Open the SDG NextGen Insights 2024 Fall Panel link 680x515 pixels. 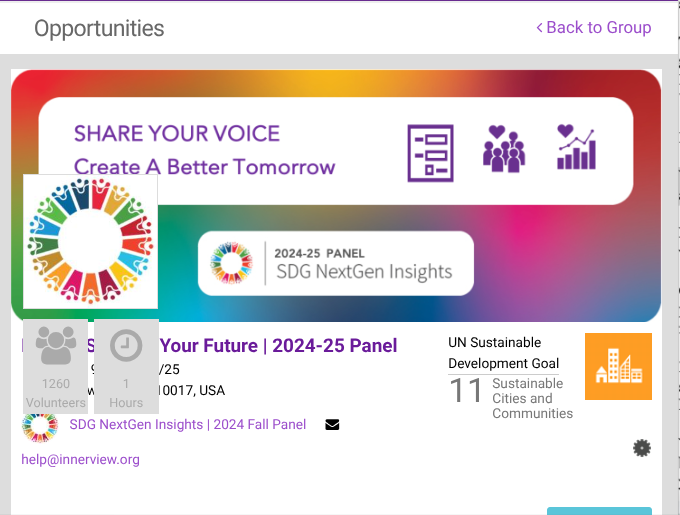pos(188,425)
